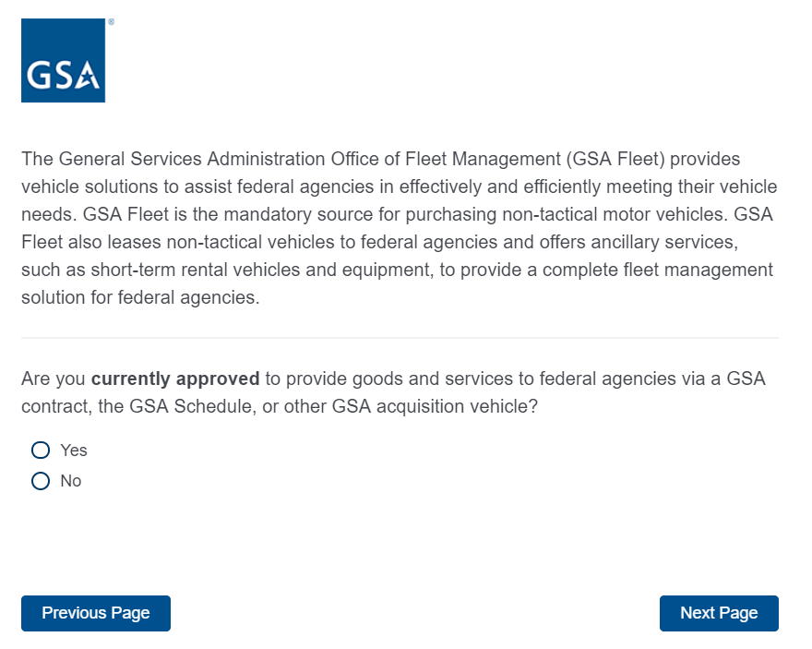The image size is (812, 649).
Task: Click the 'Yes' option label text
Action: pyautogui.click(x=74, y=450)
